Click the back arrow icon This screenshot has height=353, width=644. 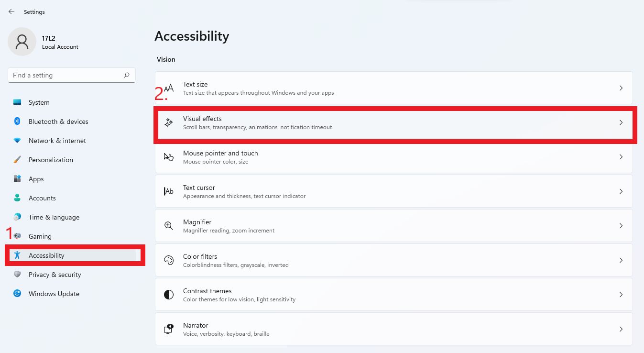click(11, 11)
